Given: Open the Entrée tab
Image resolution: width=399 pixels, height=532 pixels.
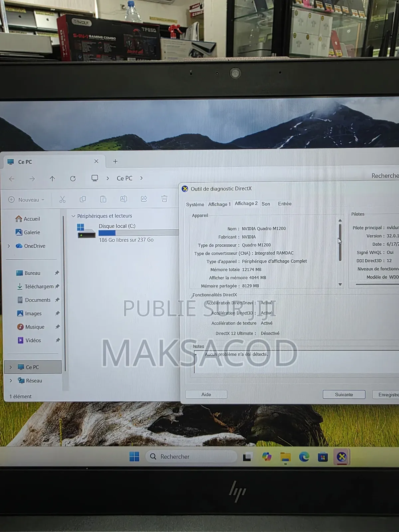Looking at the screenshot, I should click(x=285, y=204).
